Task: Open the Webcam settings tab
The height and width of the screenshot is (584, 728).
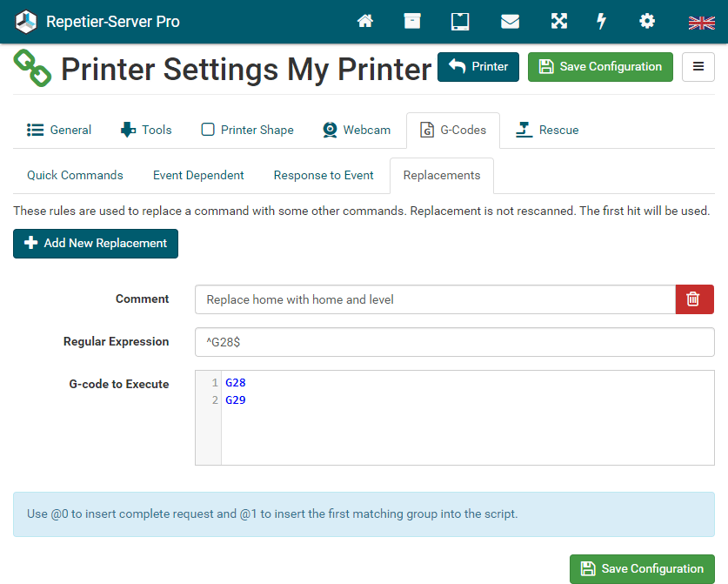Action: click(357, 130)
